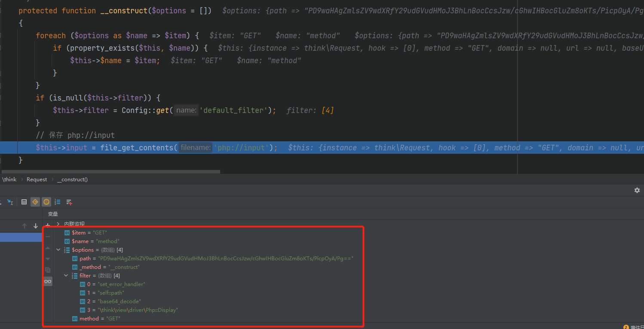Viewport: 644px width, 329px height.
Task: Click the Run to Cursor icon
Action: point(10,202)
